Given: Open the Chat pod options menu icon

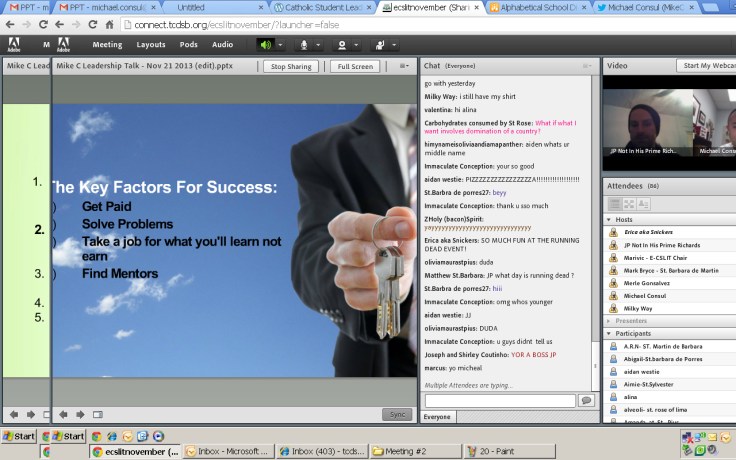Looking at the screenshot, I should [x=587, y=66].
